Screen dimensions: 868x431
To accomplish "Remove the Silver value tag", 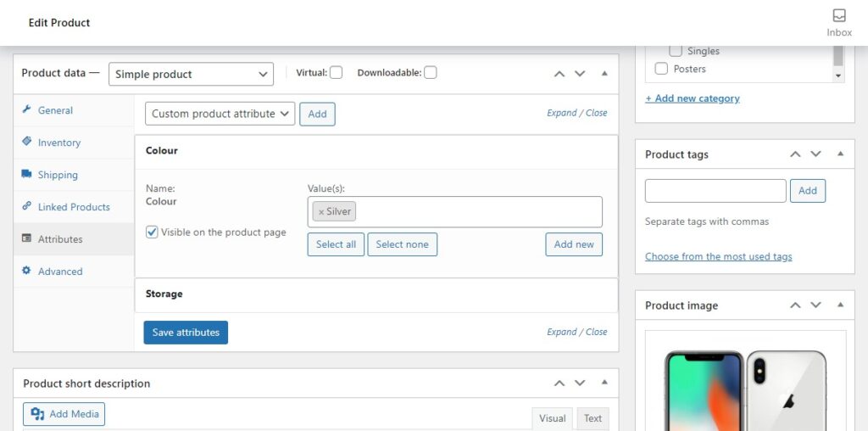I will [x=321, y=212].
